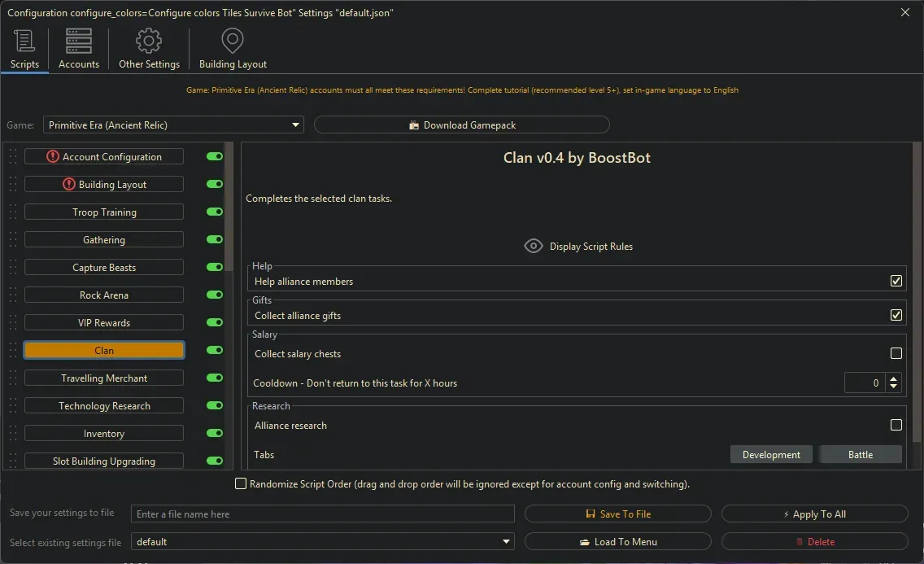Check Randomize Script Order option
Screen dimensions: 924x564
(x=241, y=483)
